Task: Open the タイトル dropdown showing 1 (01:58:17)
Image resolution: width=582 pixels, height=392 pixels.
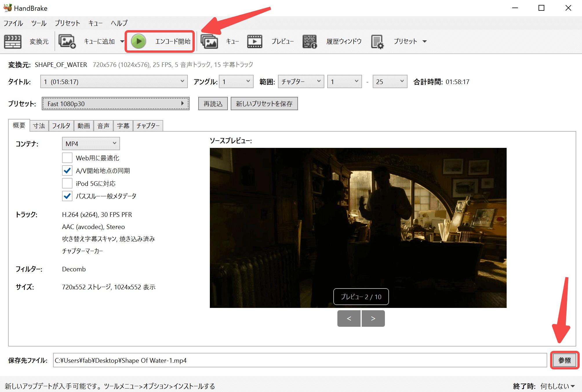Action: click(114, 81)
